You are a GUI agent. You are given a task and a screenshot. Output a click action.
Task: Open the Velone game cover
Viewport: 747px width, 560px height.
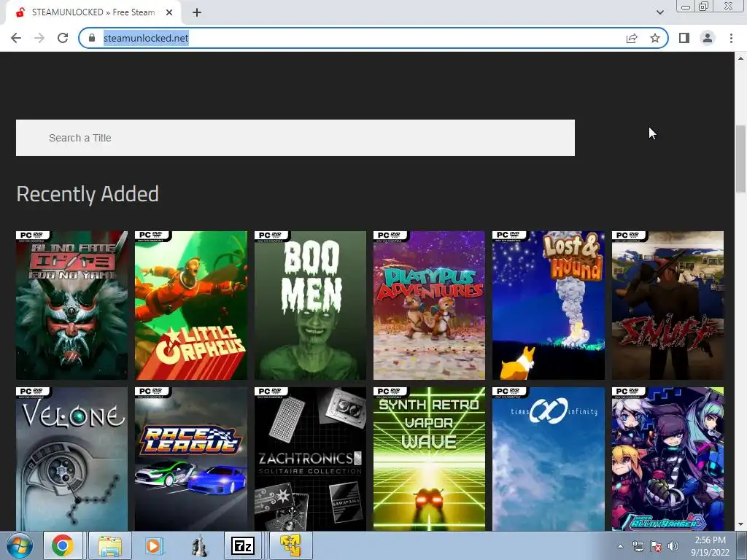72,459
